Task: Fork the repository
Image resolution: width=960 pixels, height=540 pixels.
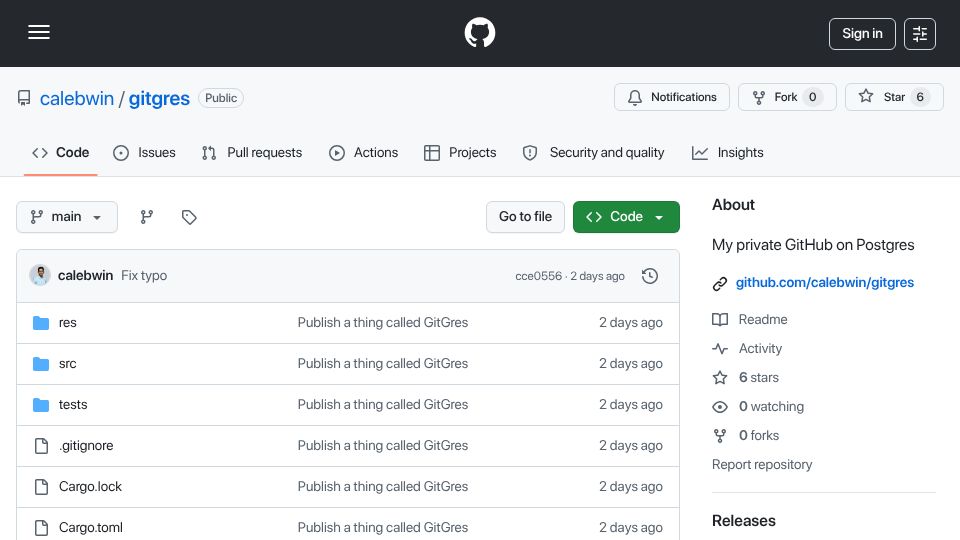Action: point(787,97)
